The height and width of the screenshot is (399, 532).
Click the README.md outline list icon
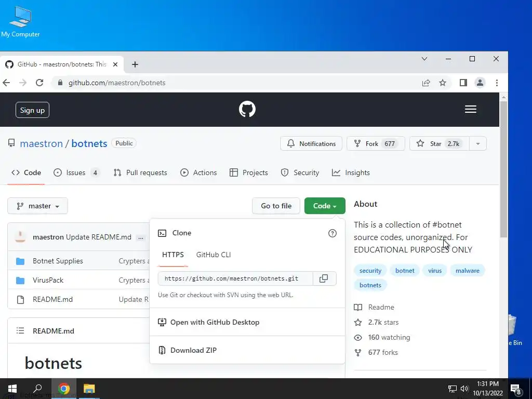(x=20, y=331)
